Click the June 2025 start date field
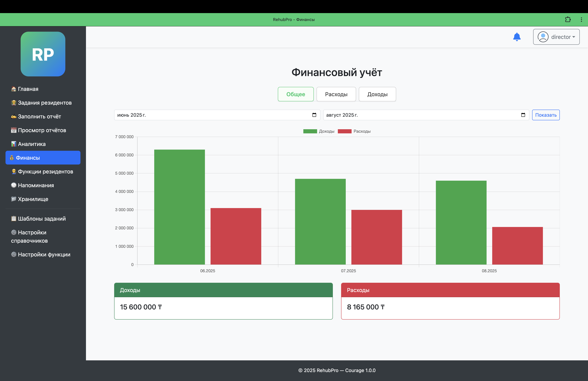588x381 pixels. pyautogui.click(x=213, y=115)
